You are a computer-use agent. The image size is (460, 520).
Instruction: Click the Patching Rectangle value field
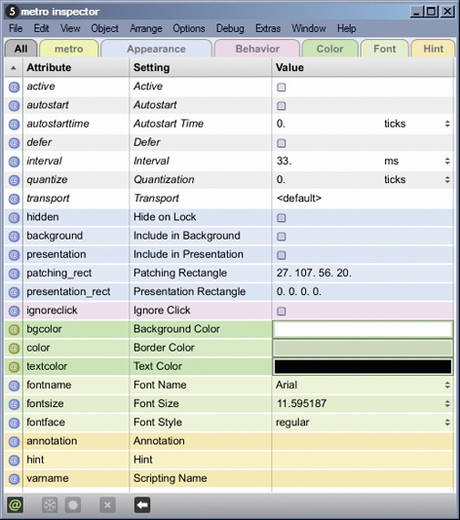click(363, 273)
